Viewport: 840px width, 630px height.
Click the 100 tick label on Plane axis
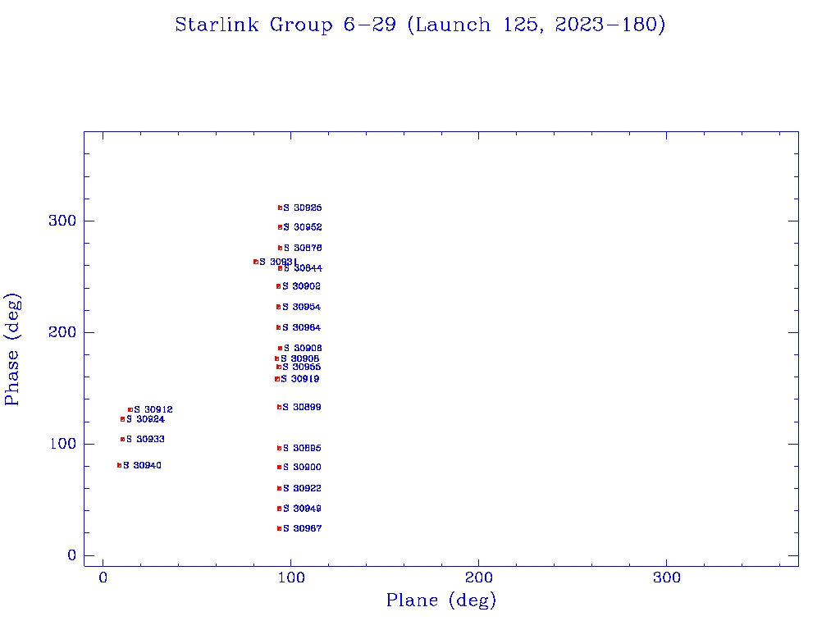click(291, 577)
